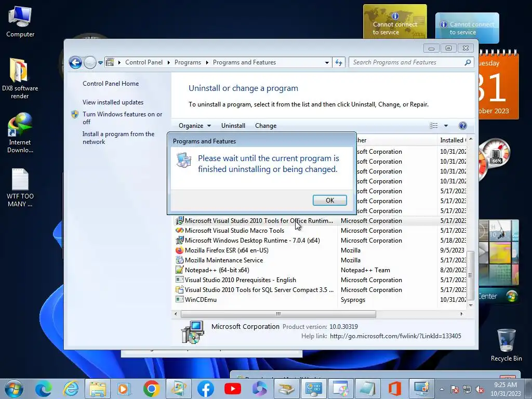
Task: Open the Internet Download Manager desktop shortcut
Action: 20,133
